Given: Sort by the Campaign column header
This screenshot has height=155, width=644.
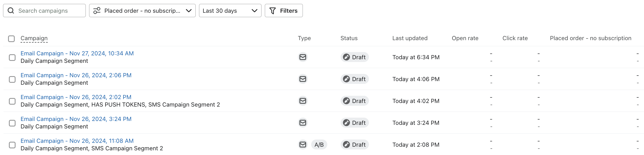Looking at the screenshot, I should tap(34, 38).
